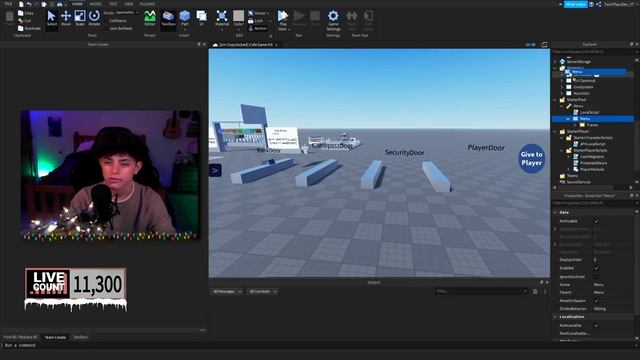
Task: Click the Find All / Replace All tab
Action: [20, 337]
